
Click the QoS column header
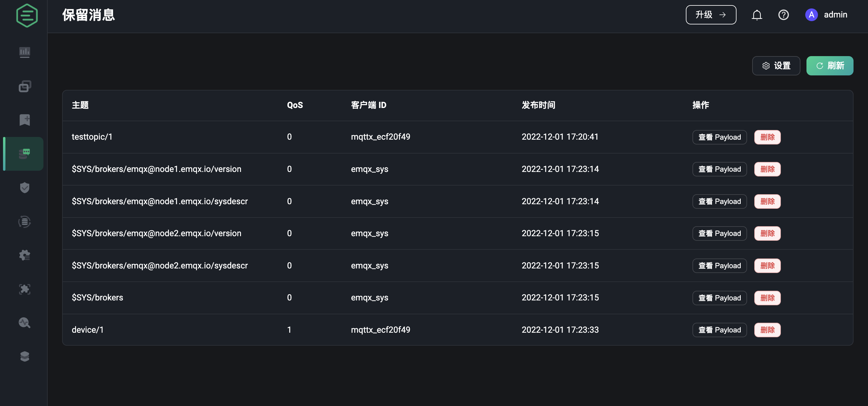pos(295,105)
